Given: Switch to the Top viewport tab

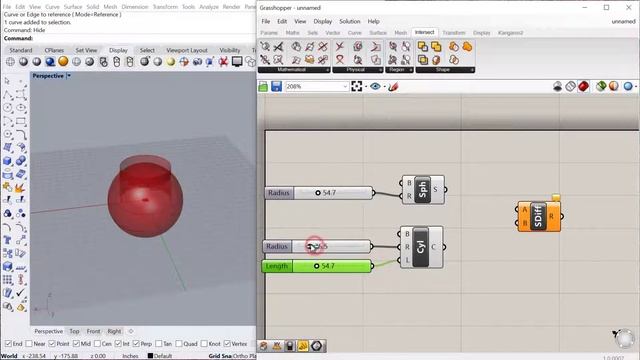Looking at the screenshot, I should pos(74,331).
